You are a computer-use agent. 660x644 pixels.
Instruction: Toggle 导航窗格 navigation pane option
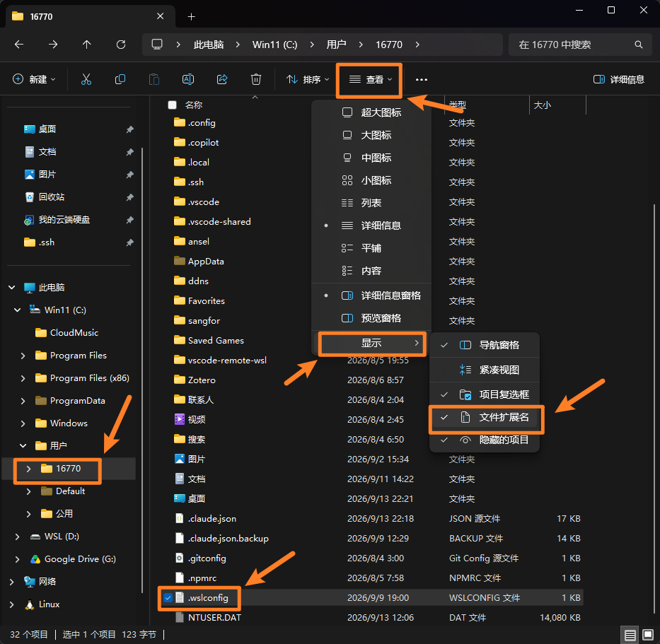[485, 346]
